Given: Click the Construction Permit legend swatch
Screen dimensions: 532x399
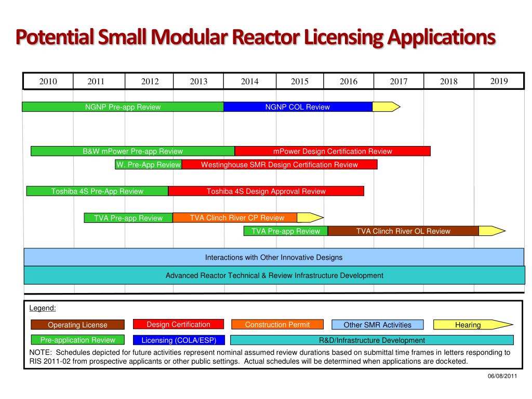Looking at the screenshot, I should click(277, 324).
